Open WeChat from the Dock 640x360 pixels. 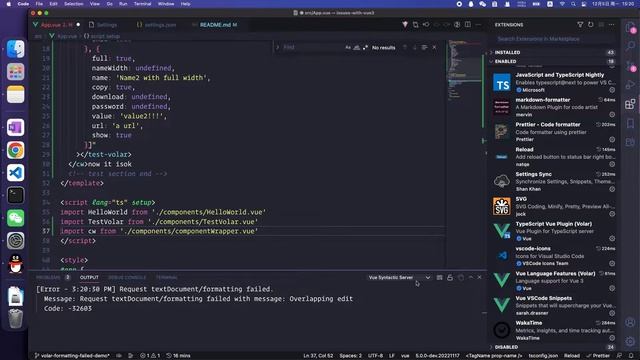(16, 218)
